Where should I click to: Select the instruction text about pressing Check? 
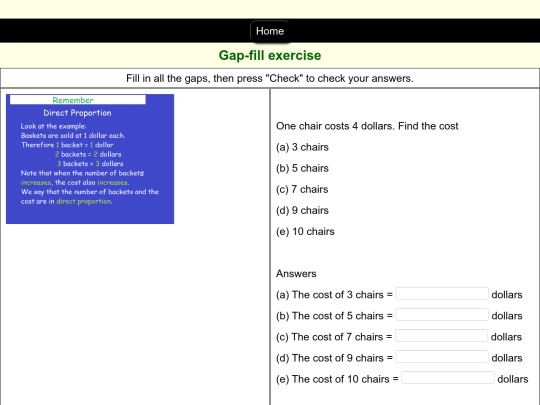270,79
